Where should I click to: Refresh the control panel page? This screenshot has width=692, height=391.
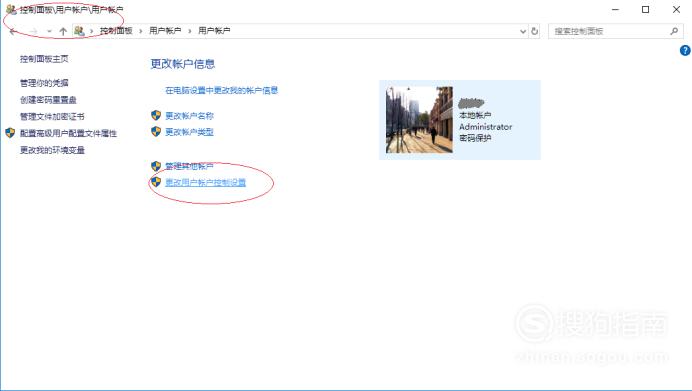click(x=534, y=31)
